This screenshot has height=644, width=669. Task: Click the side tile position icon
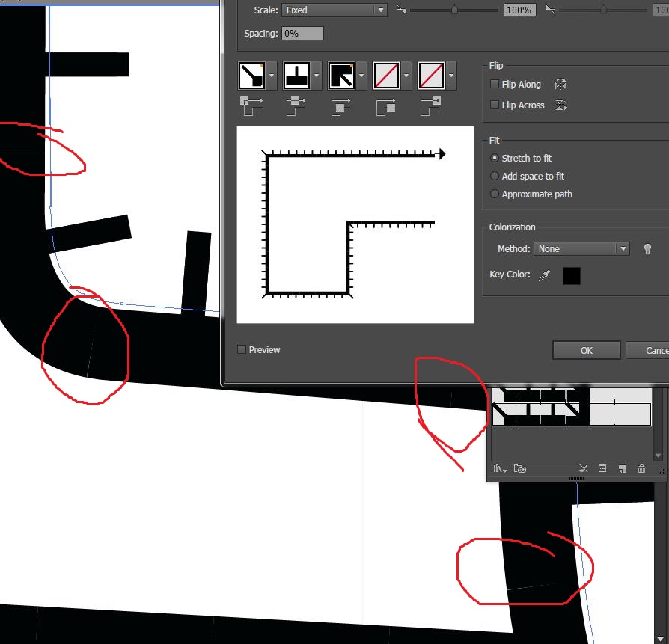point(296,105)
